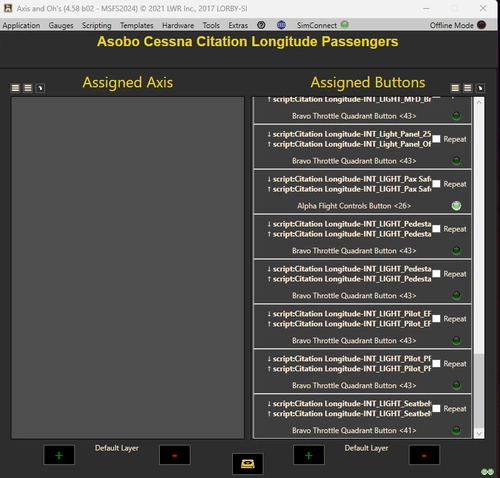The width and height of the screenshot is (500, 478).
Task: Click the twin green circles icon bottom right
Action: pyautogui.click(x=487, y=471)
